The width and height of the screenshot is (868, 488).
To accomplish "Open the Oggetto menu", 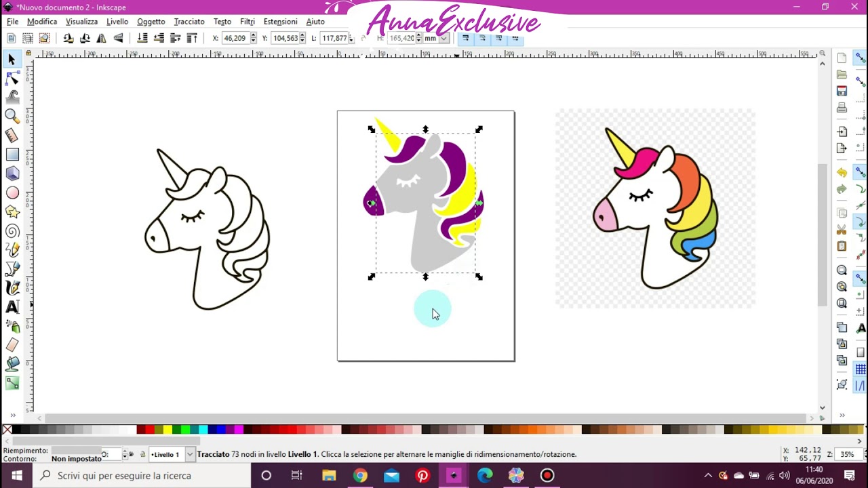I will [x=151, y=22].
